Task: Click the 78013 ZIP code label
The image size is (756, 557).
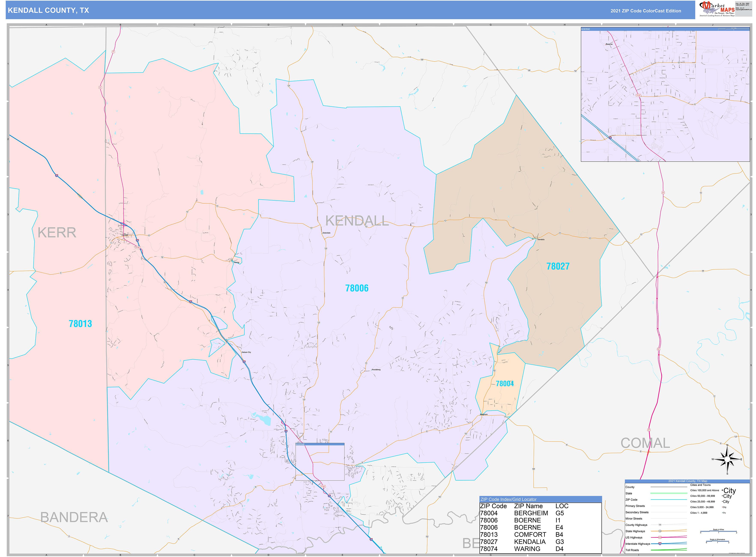Action: 80,324
